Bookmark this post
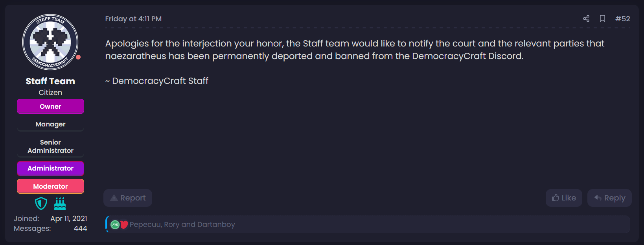The image size is (644, 245). 602,19
